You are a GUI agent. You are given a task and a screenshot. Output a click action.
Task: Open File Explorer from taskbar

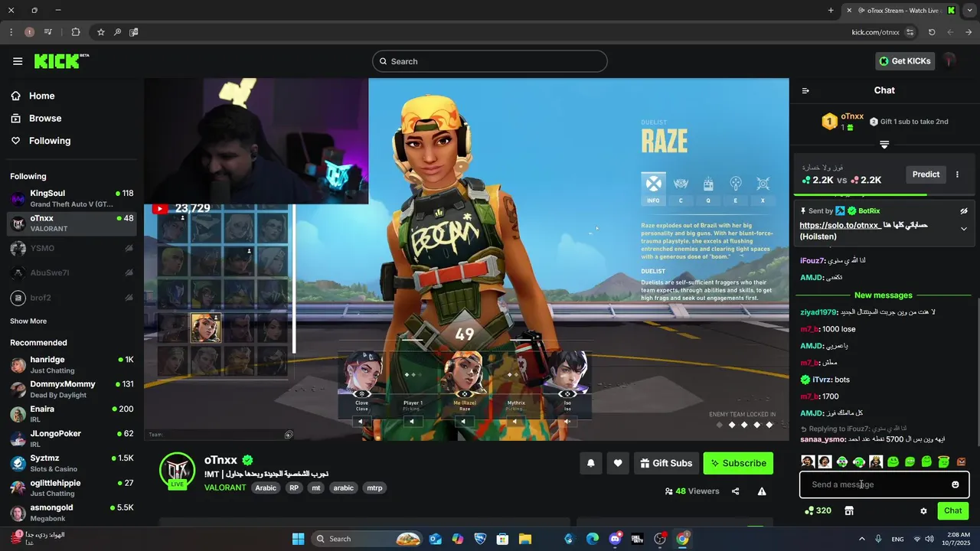pyautogui.click(x=525, y=539)
